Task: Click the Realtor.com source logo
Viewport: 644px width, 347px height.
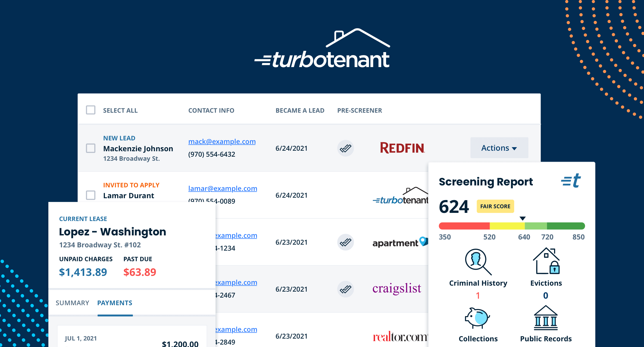Action: coord(399,336)
